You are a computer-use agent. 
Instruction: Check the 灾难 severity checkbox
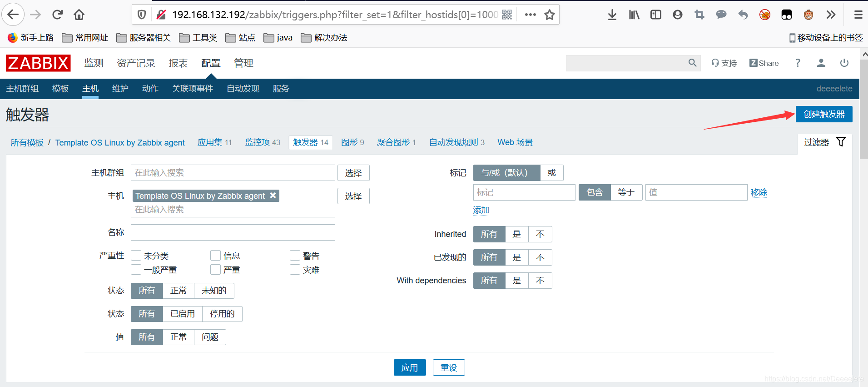tap(295, 270)
